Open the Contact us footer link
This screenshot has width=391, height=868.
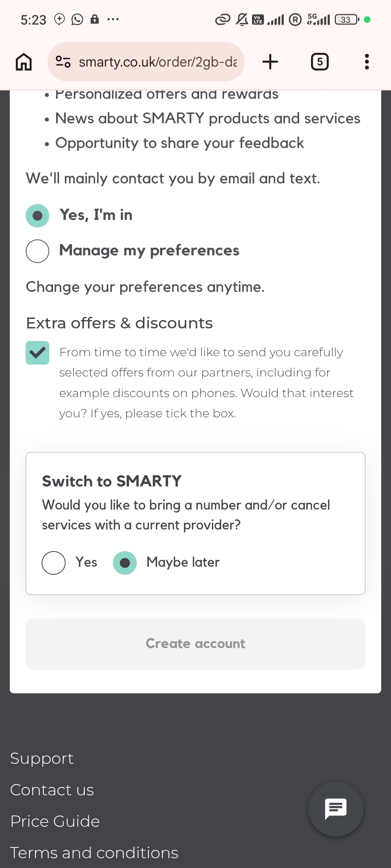(52, 790)
